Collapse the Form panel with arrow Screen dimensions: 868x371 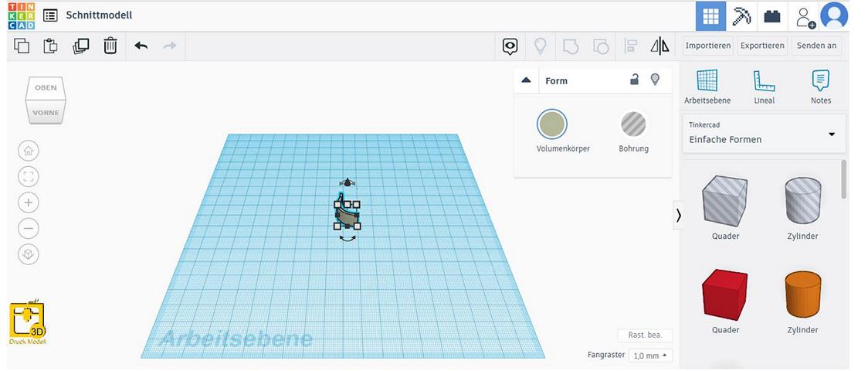(527, 80)
